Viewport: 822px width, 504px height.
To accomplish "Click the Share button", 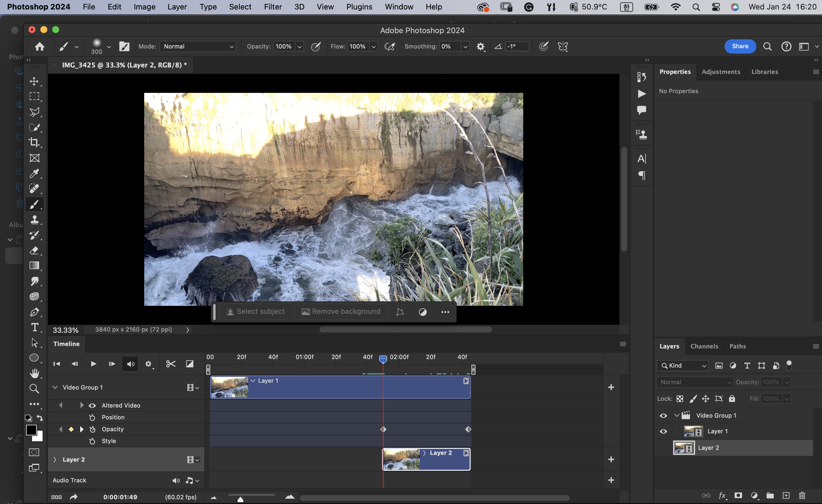I will pos(740,46).
